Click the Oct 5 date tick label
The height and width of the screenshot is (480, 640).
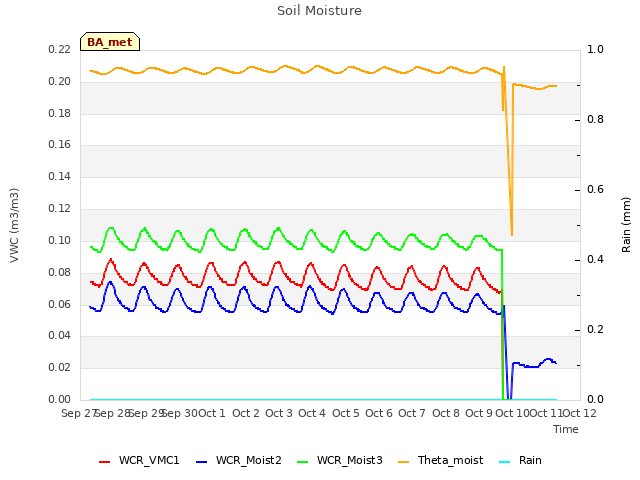[346, 413]
